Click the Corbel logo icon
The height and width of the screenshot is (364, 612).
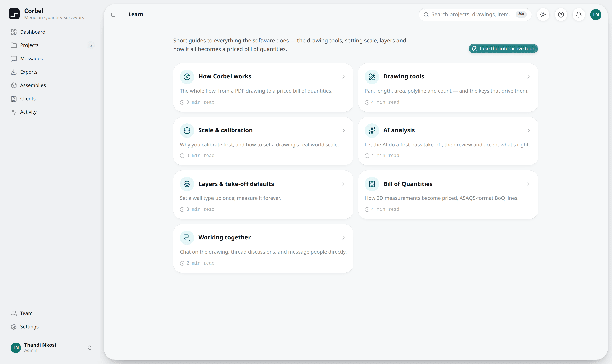(14, 14)
